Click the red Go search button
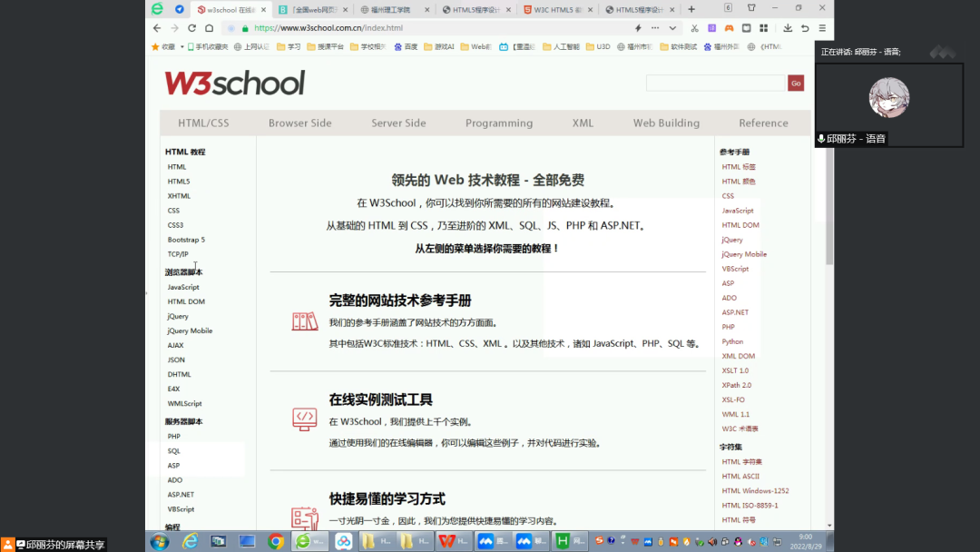The width and height of the screenshot is (980, 552). pyautogui.click(x=796, y=84)
